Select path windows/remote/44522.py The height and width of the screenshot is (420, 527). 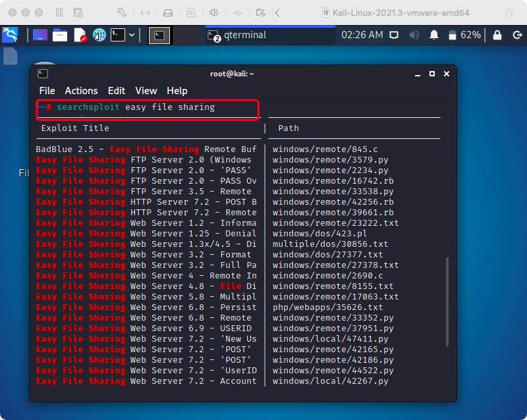[x=333, y=370]
